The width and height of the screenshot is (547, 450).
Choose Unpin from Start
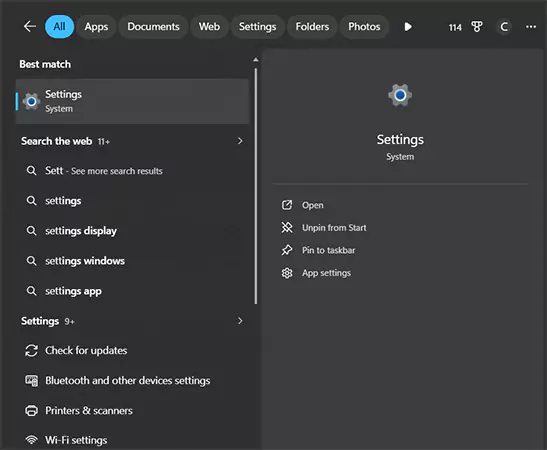[334, 228]
